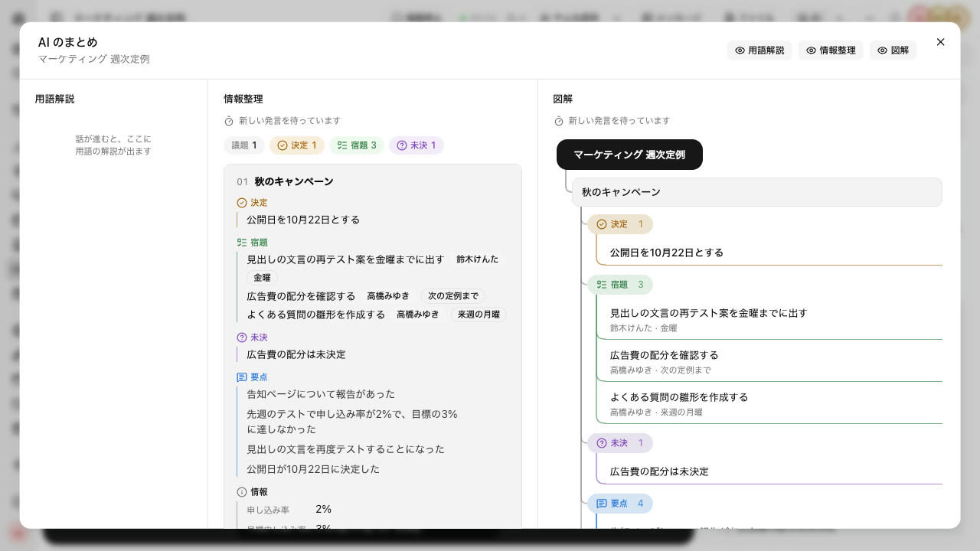Click the note icon of the 要点 heading in card 01
This screenshot has width=980, height=551.
[x=242, y=377]
